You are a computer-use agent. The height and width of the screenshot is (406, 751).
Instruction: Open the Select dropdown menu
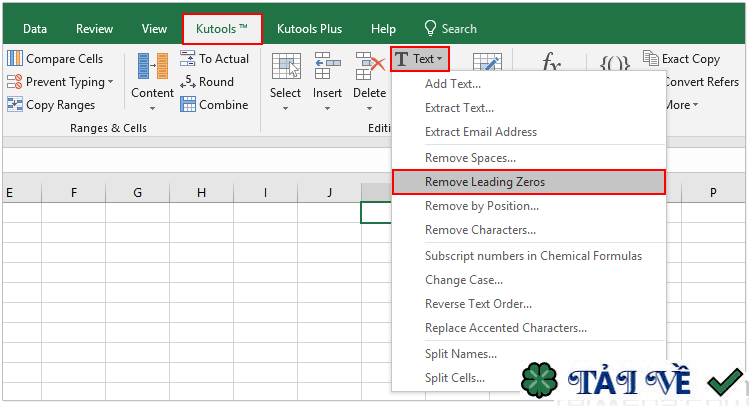tap(285, 106)
